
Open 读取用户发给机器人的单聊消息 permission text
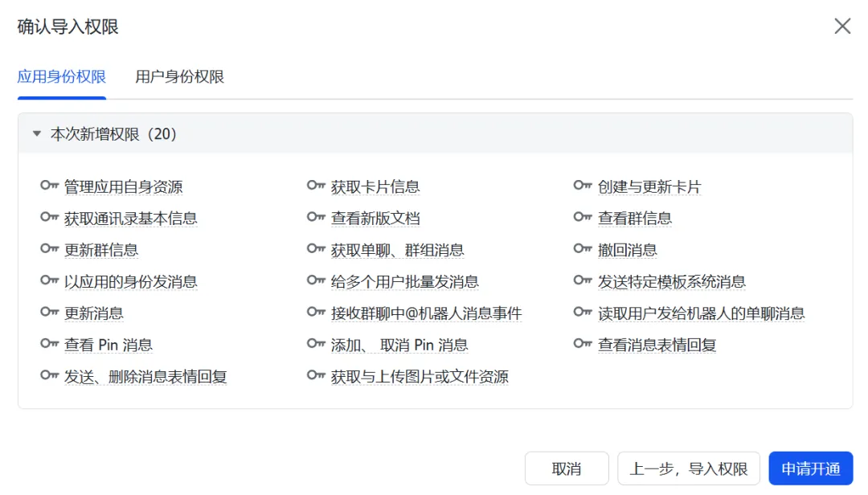[x=702, y=313]
